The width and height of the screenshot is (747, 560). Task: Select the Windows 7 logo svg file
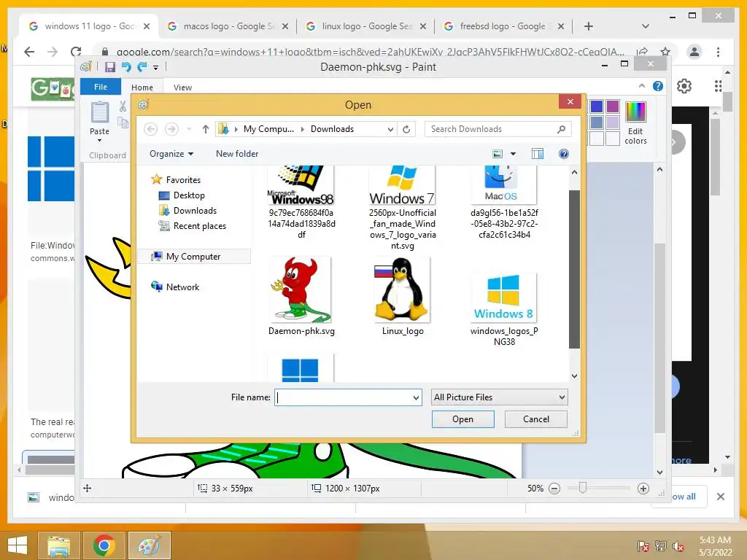click(x=403, y=208)
